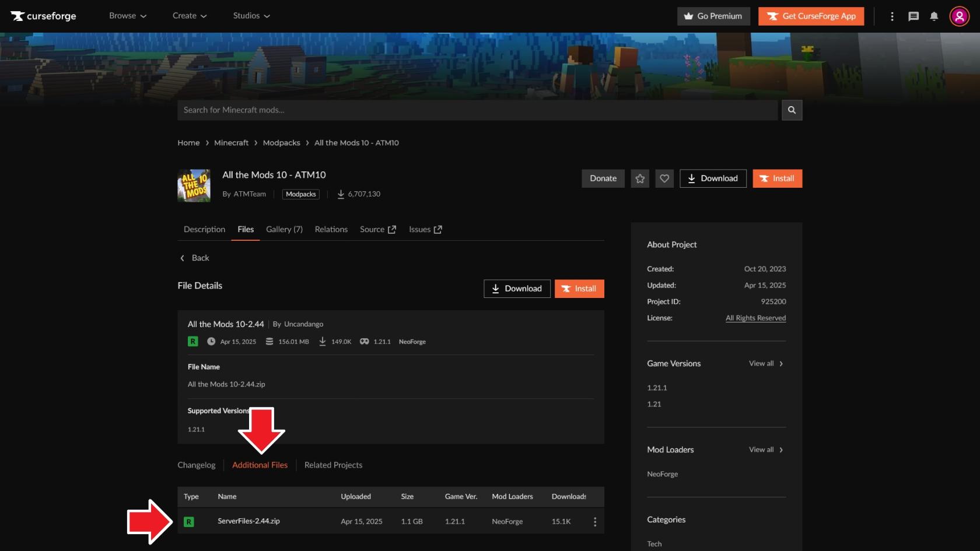Click the 1.21 game version in sidebar

(x=654, y=405)
